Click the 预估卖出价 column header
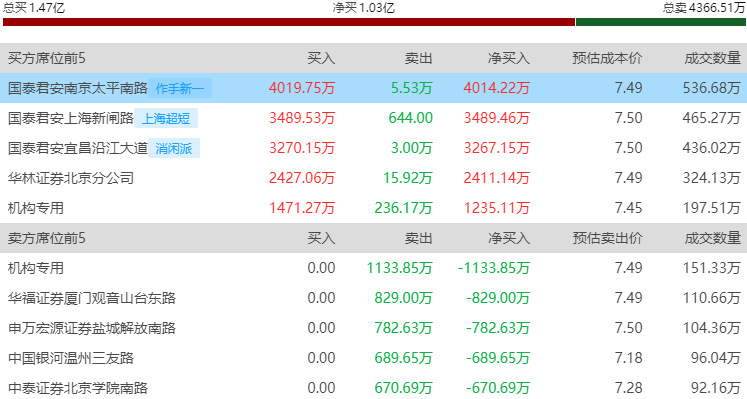 (607, 238)
